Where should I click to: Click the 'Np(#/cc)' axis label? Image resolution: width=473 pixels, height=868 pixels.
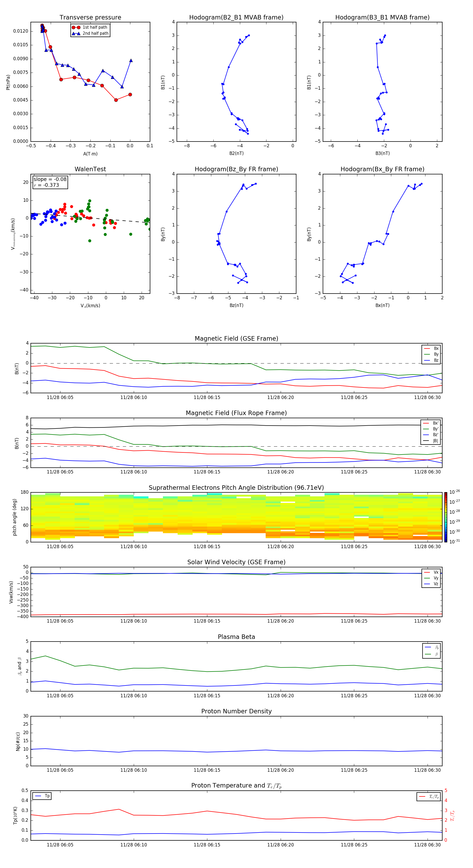18,741
